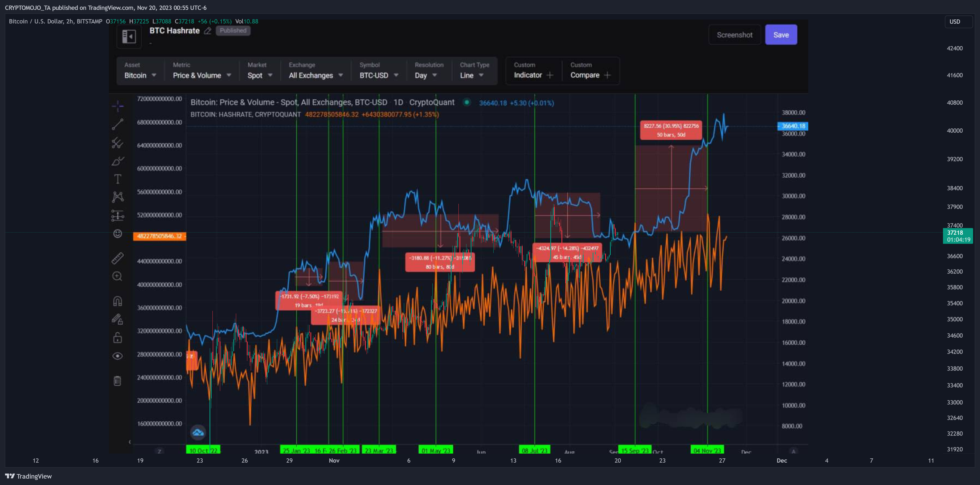Open the Asset Bitcoin dropdown
This screenshot has height=485, width=980.
click(x=140, y=71)
